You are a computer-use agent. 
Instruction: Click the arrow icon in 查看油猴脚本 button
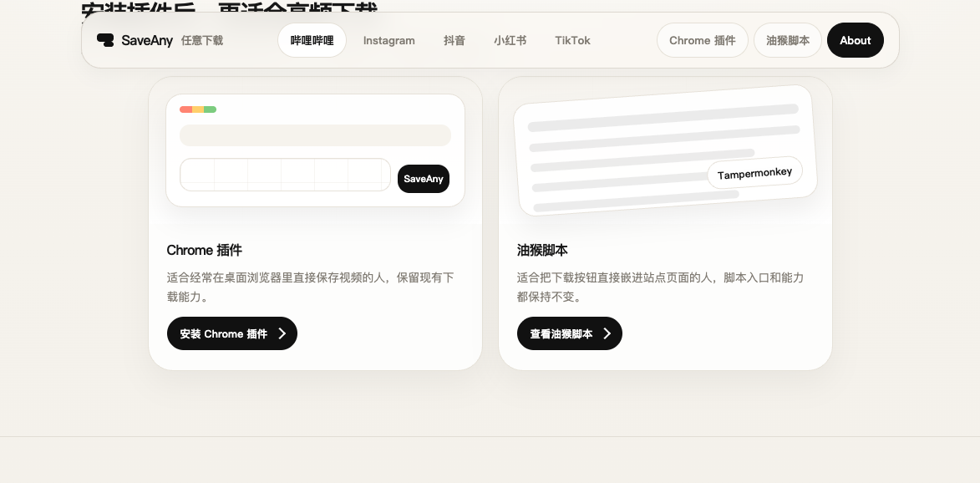[609, 333]
